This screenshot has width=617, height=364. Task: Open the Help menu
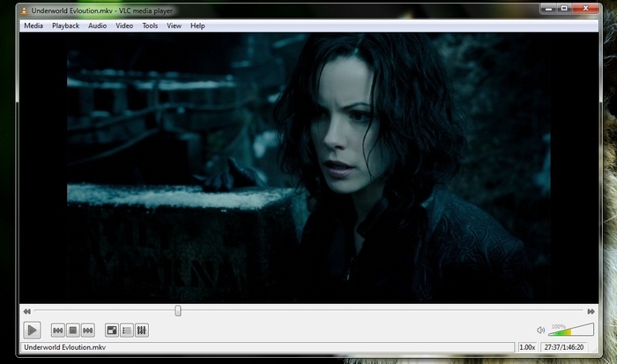(x=197, y=26)
